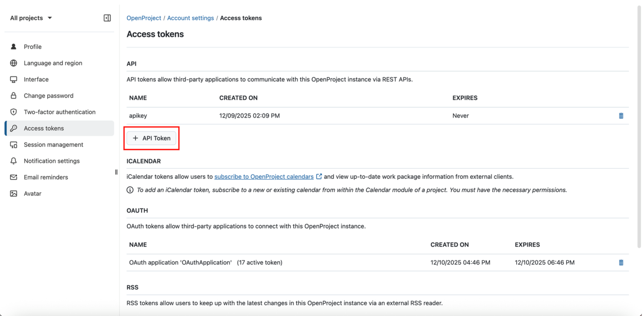This screenshot has height=316, width=644.
Task: Go to Notification settings
Action: click(x=59, y=161)
